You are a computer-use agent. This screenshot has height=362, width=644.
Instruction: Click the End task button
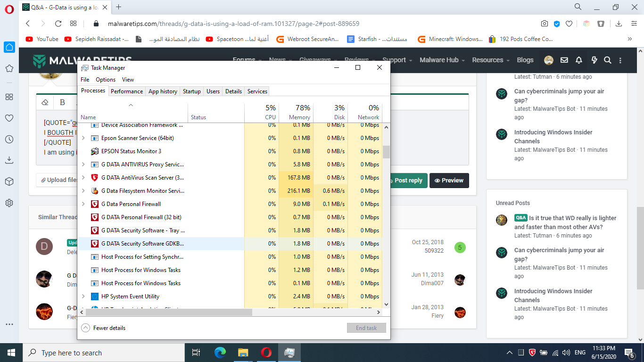coord(366,328)
